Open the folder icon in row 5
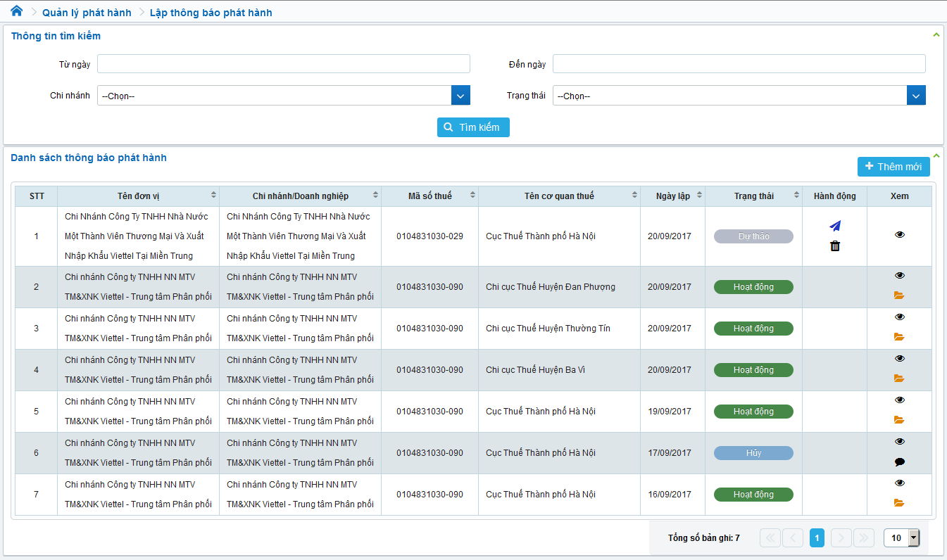Image resolution: width=947 pixels, height=560 pixels. click(x=899, y=420)
